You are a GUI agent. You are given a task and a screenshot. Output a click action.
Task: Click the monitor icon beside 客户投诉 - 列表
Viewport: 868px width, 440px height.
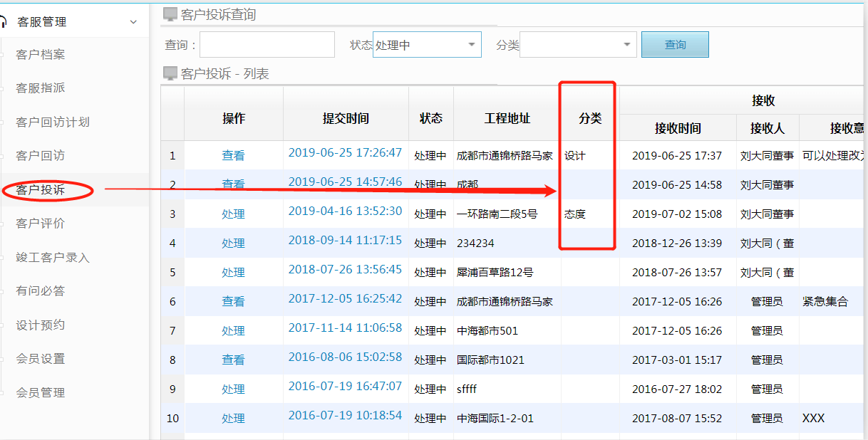pyautogui.click(x=170, y=73)
